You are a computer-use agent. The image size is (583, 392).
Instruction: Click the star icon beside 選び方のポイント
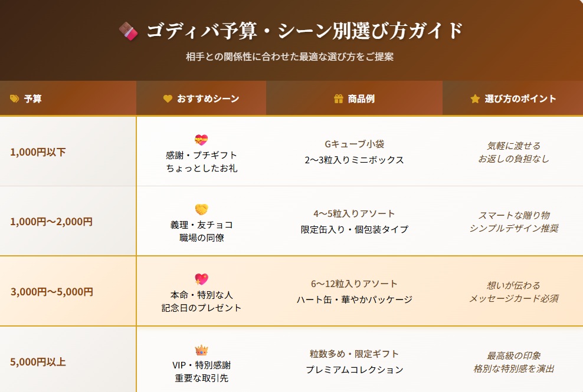pyautogui.click(x=475, y=98)
